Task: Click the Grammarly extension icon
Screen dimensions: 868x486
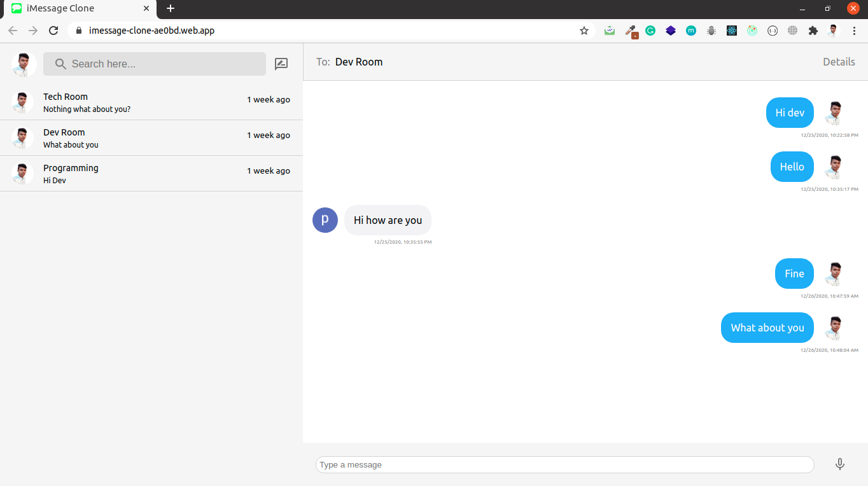Action: (x=650, y=31)
